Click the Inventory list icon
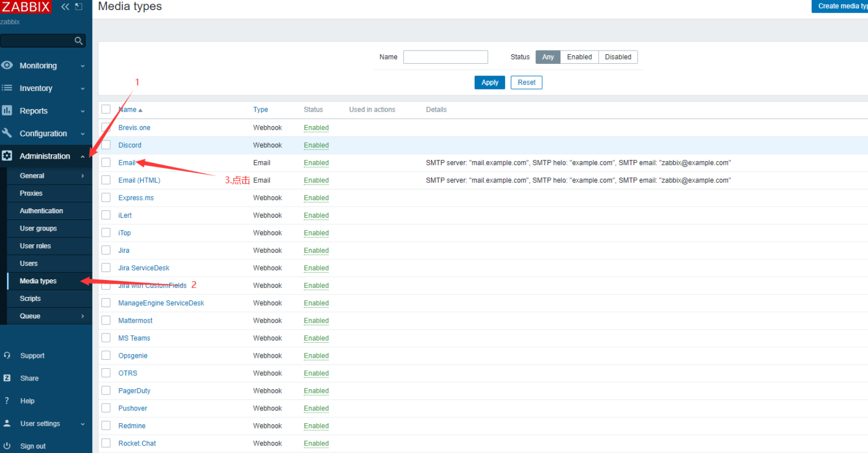 pos(7,88)
